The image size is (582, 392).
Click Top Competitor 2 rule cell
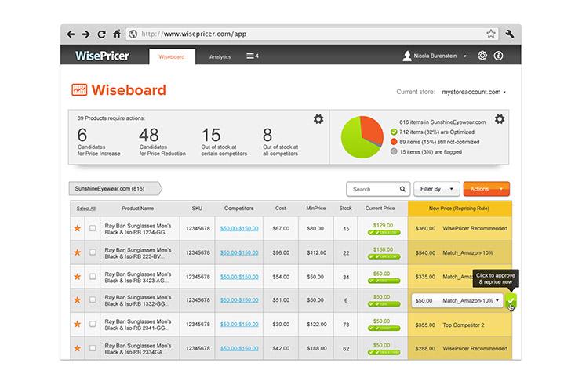(x=464, y=325)
